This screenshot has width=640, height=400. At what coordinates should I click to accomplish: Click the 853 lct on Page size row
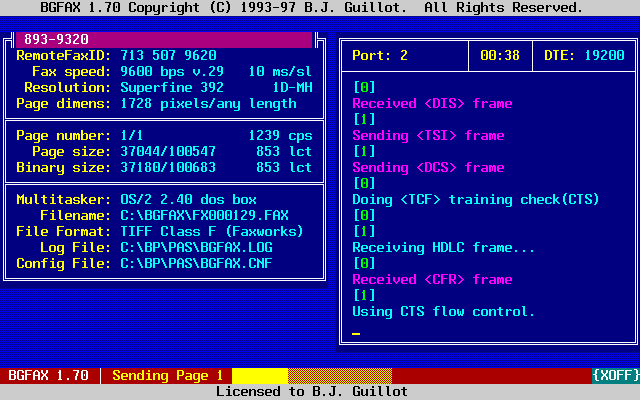284,151
